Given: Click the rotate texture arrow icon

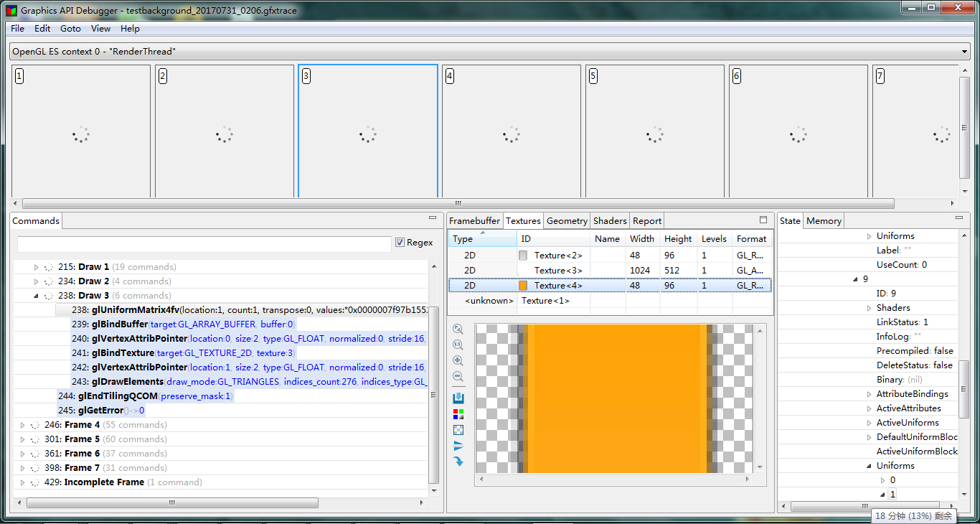Looking at the screenshot, I should [x=458, y=462].
